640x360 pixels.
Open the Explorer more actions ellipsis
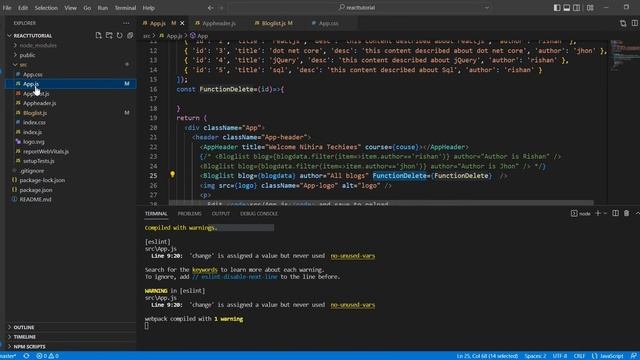tap(126, 23)
